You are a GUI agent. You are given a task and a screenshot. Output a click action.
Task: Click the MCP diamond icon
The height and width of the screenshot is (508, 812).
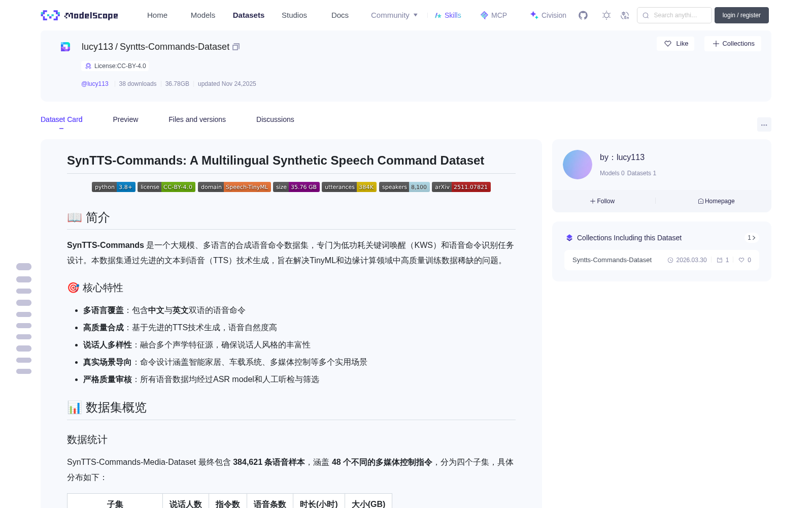(484, 15)
